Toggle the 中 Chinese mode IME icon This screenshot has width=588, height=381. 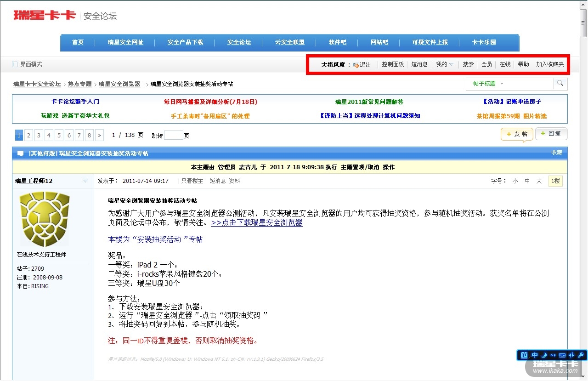tap(535, 355)
